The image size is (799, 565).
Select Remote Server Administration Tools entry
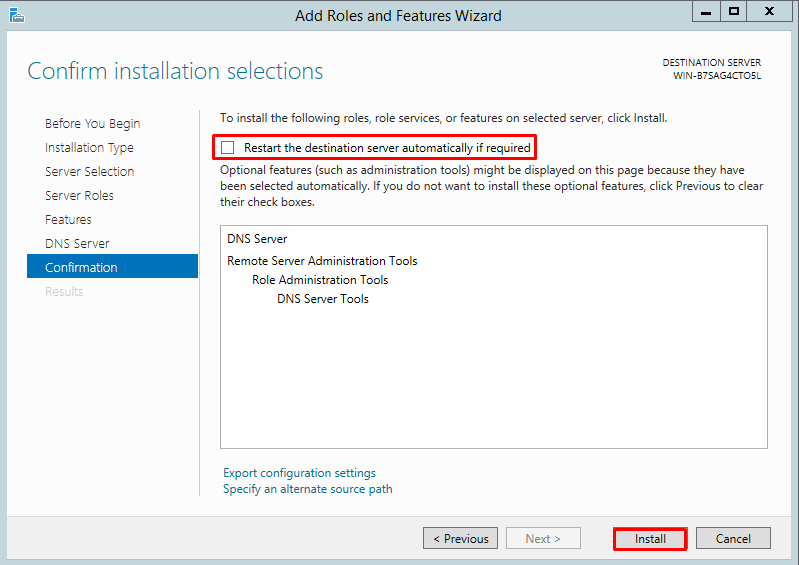[322, 261]
